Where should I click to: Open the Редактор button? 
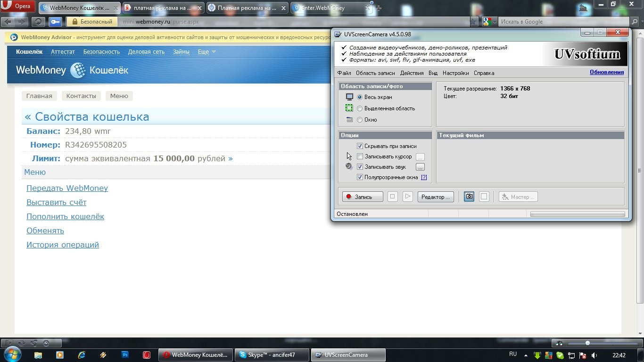[436, 197]
